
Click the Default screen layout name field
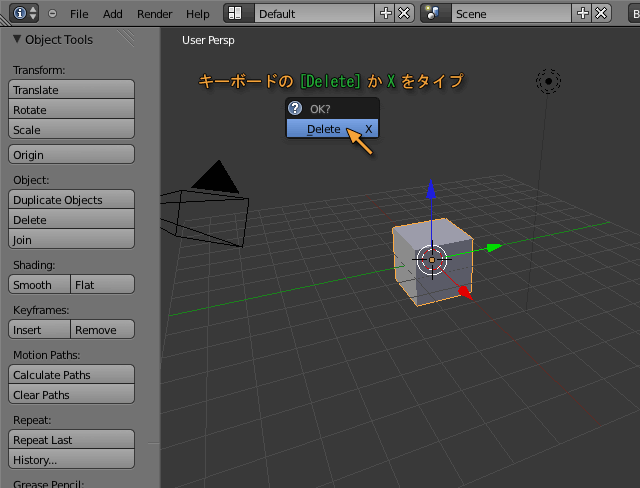pyautogui.click(x=315, y=14)
